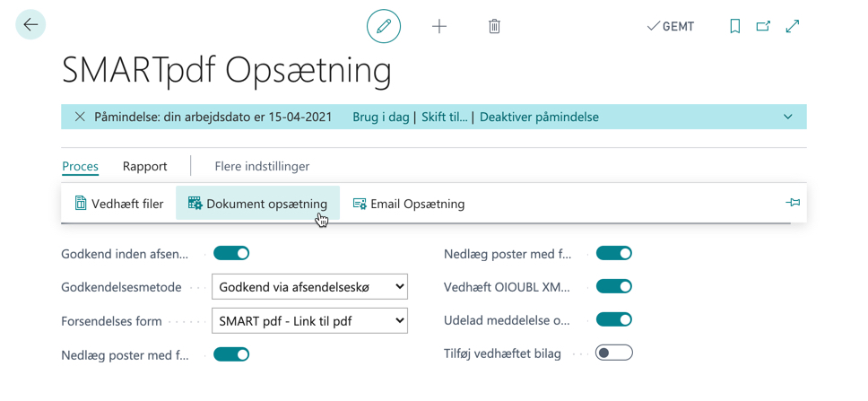This screenshot has width=868, height=401.
Task: Pin the action bar with pin icon
Action: (x=793, y=204)
